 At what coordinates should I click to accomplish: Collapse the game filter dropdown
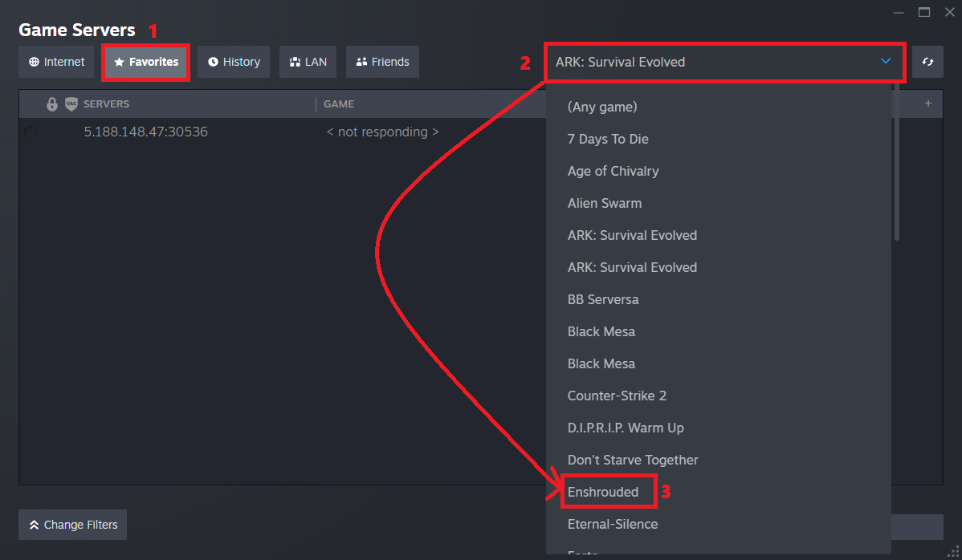pyautogui.click(x=885, y=62)
